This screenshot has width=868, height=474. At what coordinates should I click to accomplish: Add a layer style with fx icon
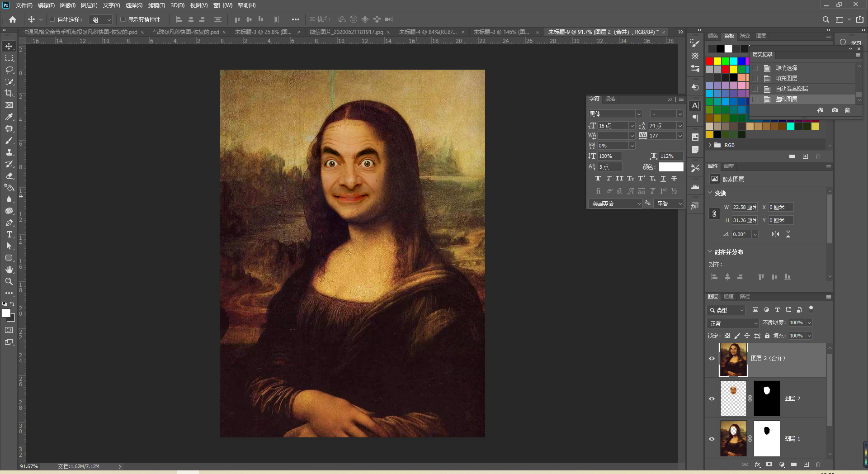pyautogui.click(x=758, y=465)
